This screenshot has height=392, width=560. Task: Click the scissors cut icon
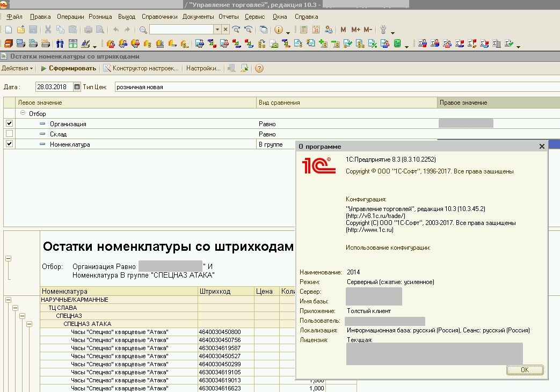coord(48,30)
